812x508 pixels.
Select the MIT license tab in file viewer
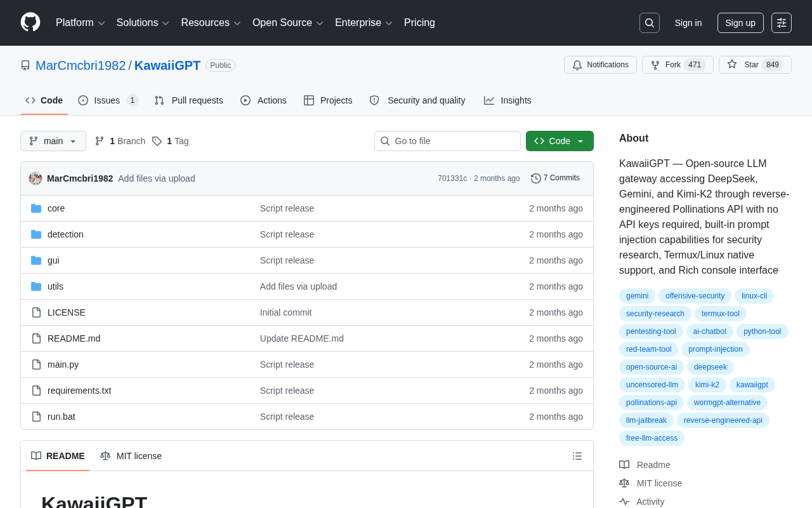tap(131, 456)
